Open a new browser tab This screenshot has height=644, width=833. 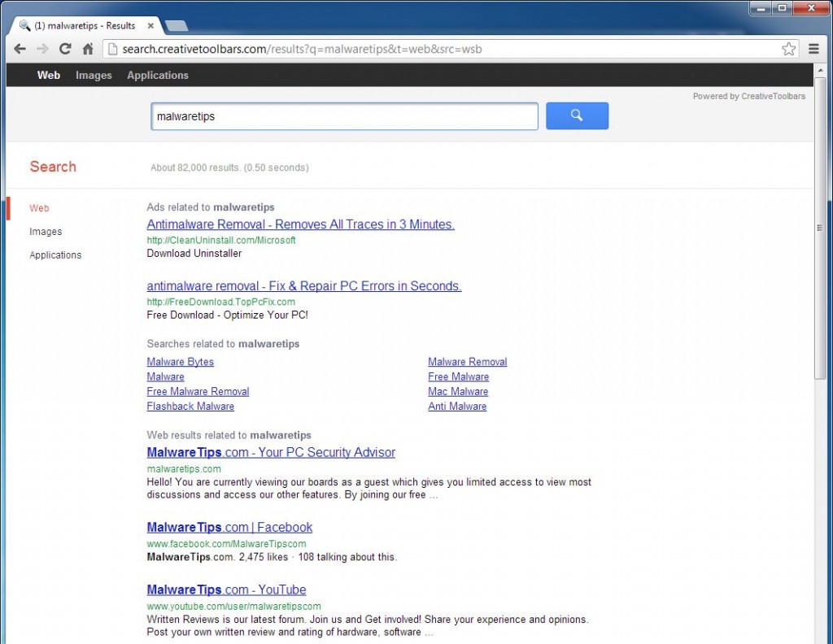[x=176, y=25]
